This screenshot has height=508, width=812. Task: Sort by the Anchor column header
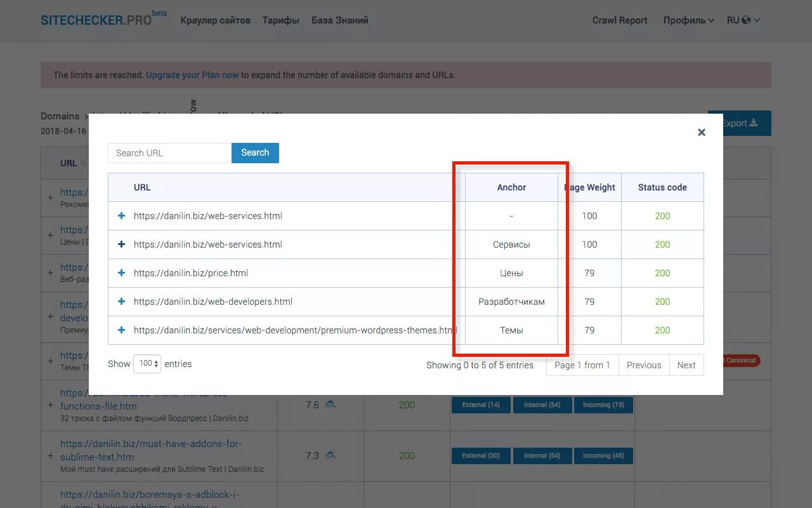[x=511, y=187]
